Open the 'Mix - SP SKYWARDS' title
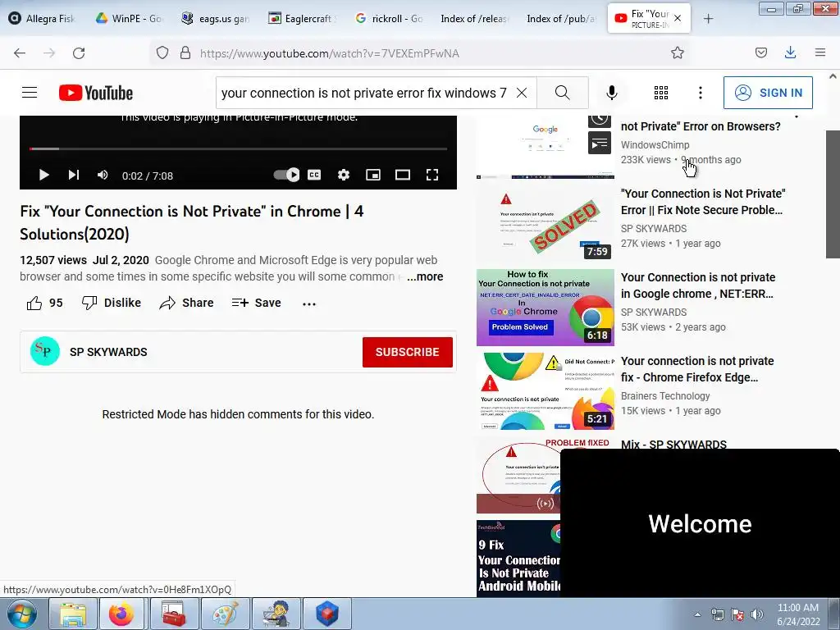The width and height of the screenshot is (840, 630). click(674, 444)
